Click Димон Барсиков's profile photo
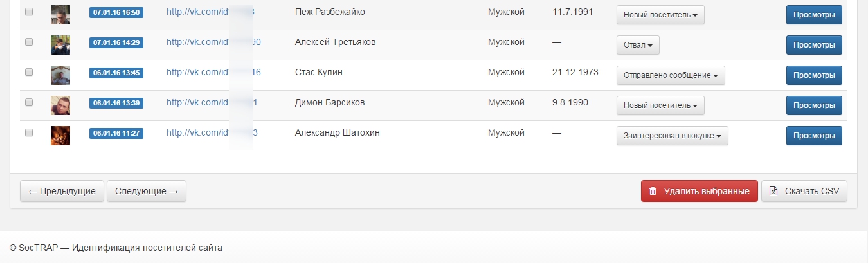The width and height of the screenshot is (868, 263). (x=60, y=105)
